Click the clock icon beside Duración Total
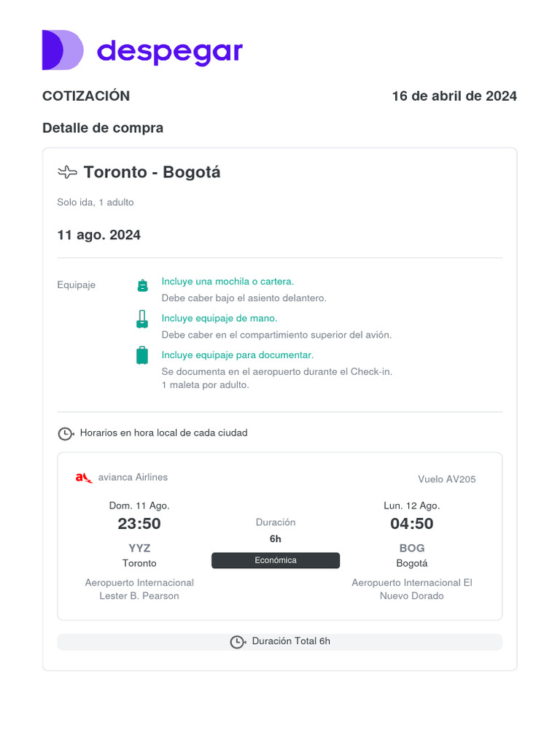Viewport: 560px width, 747px height. click(x=237, y=642)
